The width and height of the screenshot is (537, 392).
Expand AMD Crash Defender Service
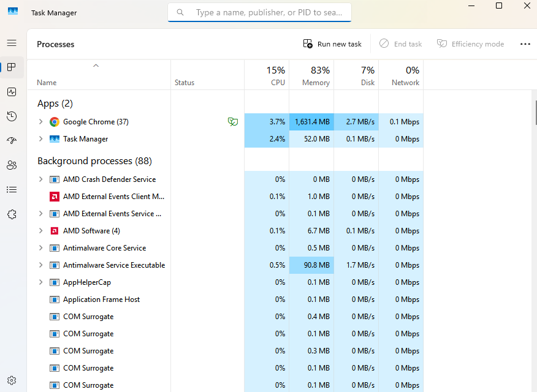(40, 179)
